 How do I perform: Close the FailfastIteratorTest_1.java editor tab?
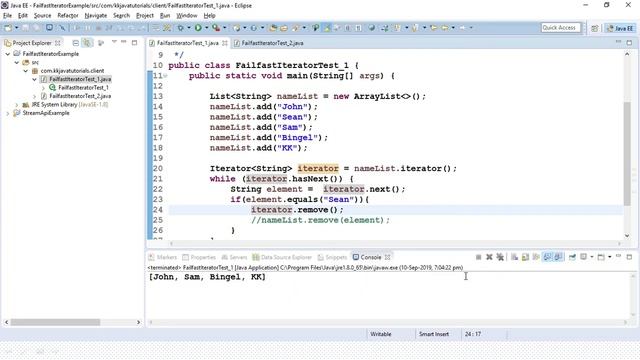pyautogui.click(x=225, y=43)
